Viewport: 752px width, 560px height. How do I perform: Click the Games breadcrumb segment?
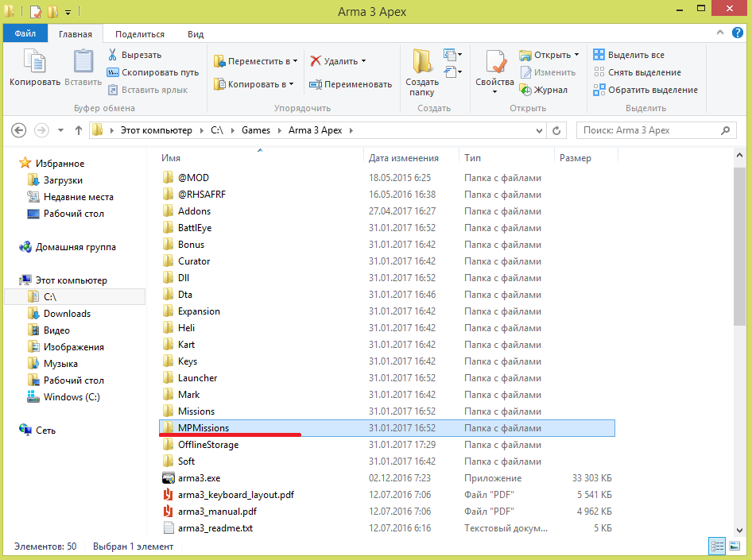pyautogui.click(x=256, y=130)
